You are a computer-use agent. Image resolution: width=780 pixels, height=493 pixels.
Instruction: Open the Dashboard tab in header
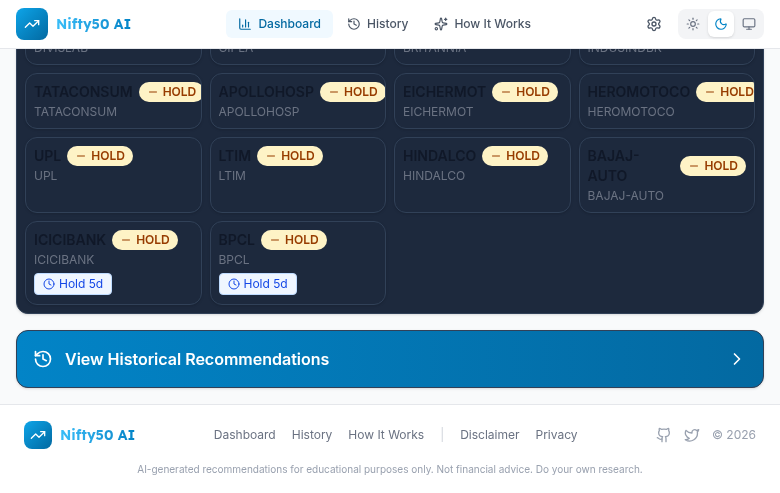(279, 24)
